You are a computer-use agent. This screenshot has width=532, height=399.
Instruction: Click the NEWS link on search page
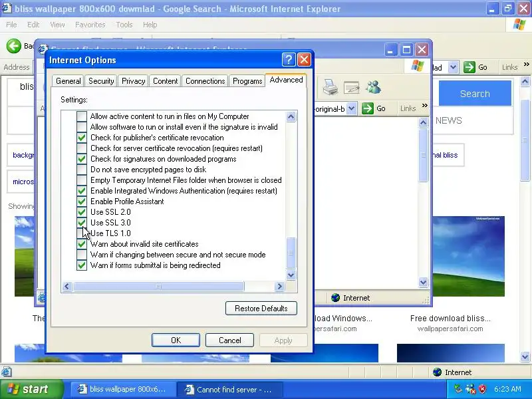pos(448,120)
